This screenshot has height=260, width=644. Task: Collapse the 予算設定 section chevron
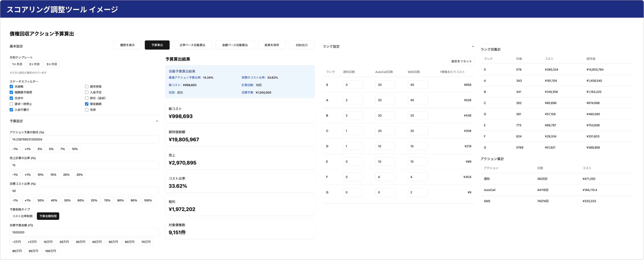[157, 121]
